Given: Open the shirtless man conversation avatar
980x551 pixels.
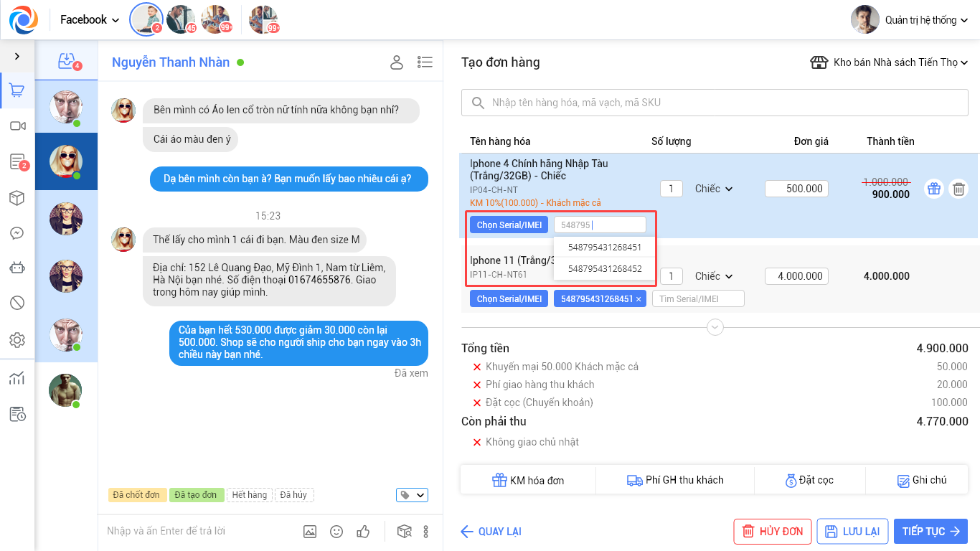Looking at the screenshot, I should tap(65, 390).
